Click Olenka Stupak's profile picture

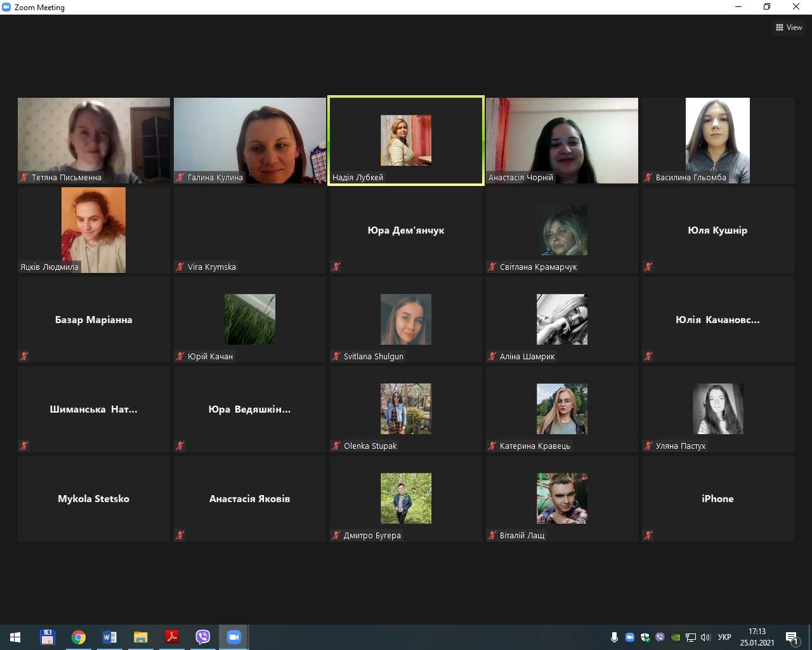coord(406,409)
